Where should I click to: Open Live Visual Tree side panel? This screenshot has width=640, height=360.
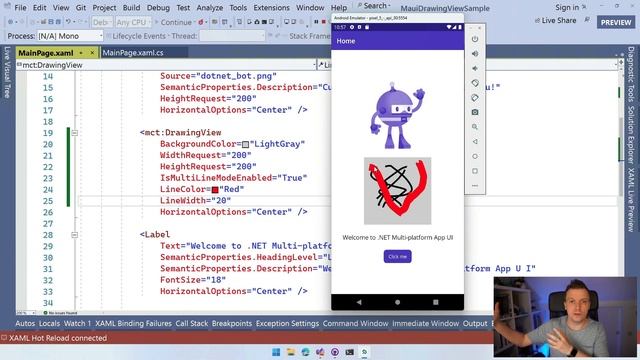tap(7, 72)
